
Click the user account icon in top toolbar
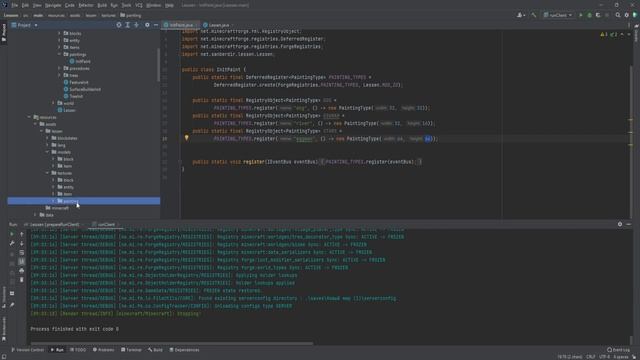pyautogui.click(x=520, y=15)
